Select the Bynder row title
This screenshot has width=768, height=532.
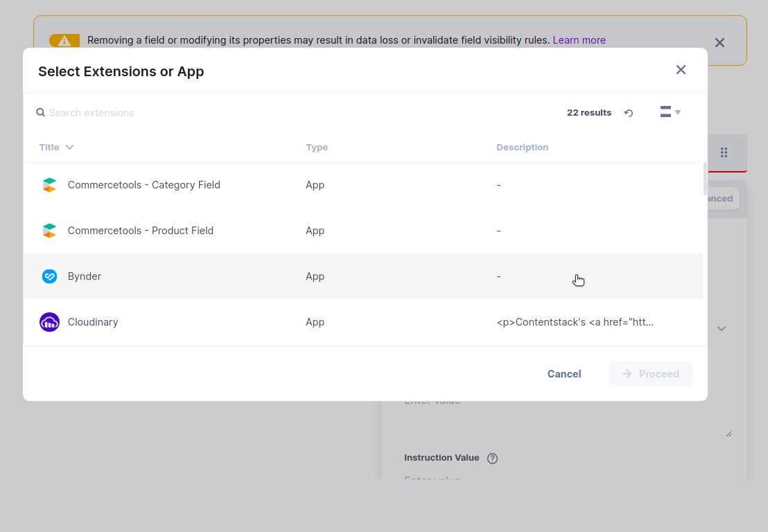tap(85, 276)
